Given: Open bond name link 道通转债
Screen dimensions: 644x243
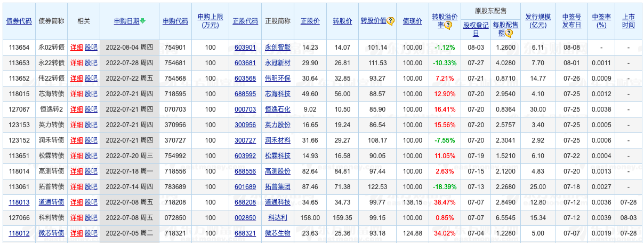Looking at the screenshot, I should (x=52, y=202).
